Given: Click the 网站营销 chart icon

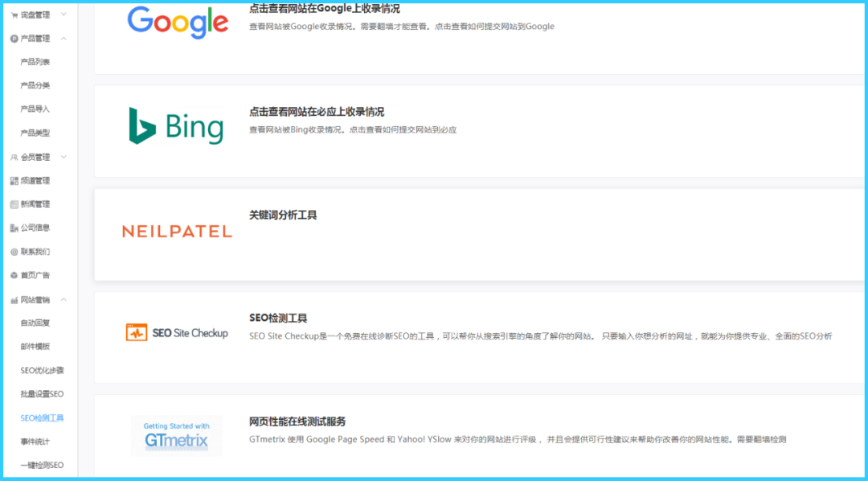Looking at the screenshot, I should click(14, 300).
